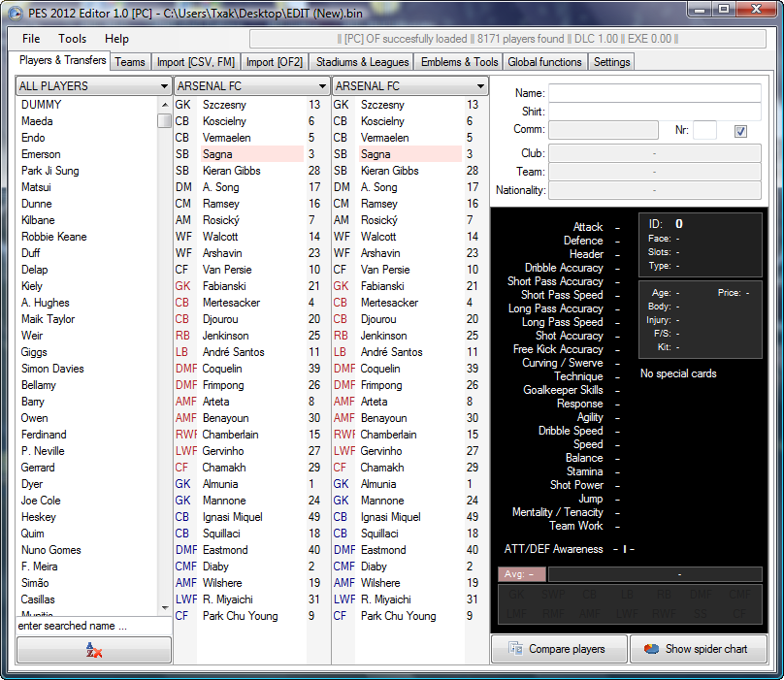784x680 pixels.
Task: Click the Team field button
Action: coord(655,172)
